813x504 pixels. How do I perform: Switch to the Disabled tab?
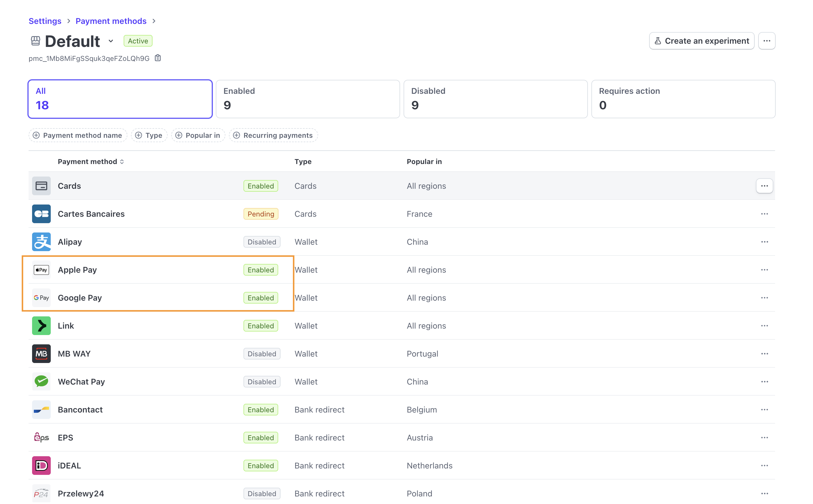tap(495, 99)
